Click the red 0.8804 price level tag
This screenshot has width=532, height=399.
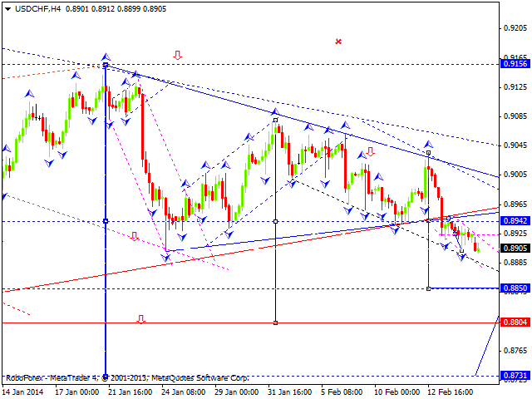pos(513,323)
